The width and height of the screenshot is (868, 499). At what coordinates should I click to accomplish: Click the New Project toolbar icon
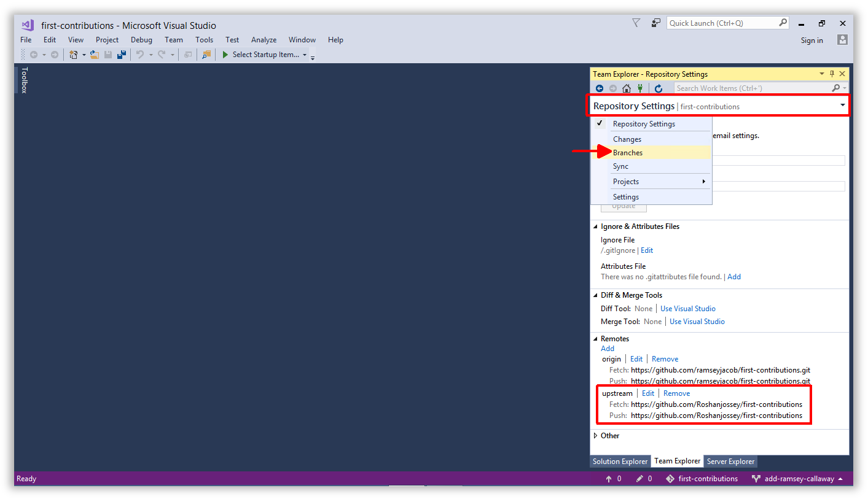tap(74, 55)
